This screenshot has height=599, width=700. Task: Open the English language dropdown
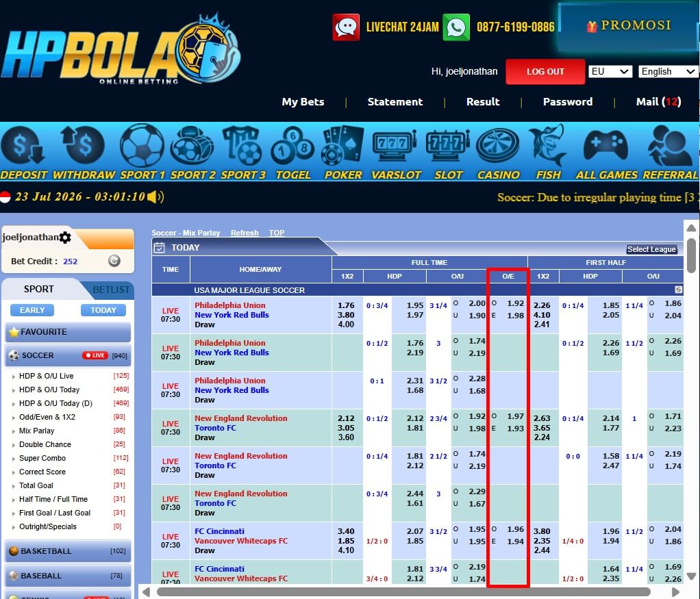tap(668, 71)
